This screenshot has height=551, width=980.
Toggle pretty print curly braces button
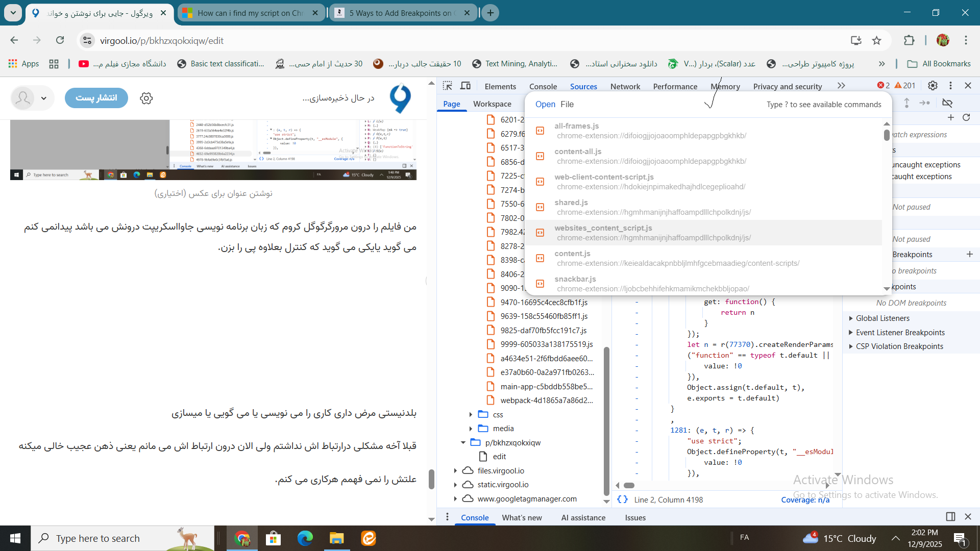click(x=622, y=499)
